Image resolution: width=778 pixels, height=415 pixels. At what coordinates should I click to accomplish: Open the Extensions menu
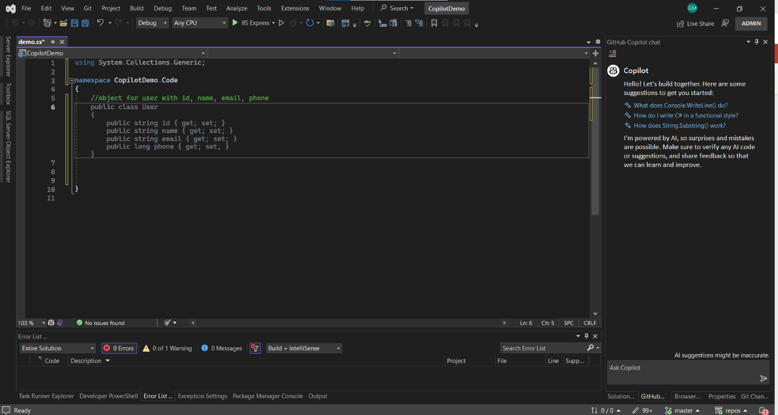[x=295, y=8]
